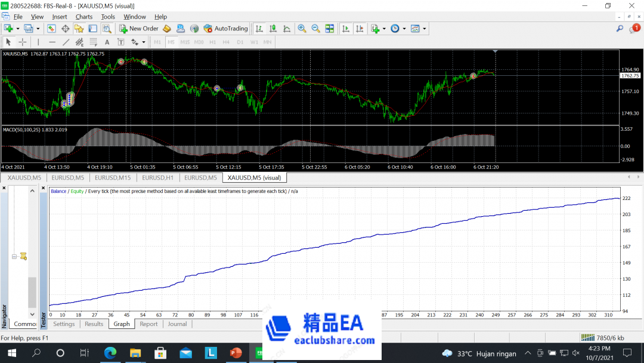Open the tester Results tab
The image size is (644, 363).
pos(94,324)
